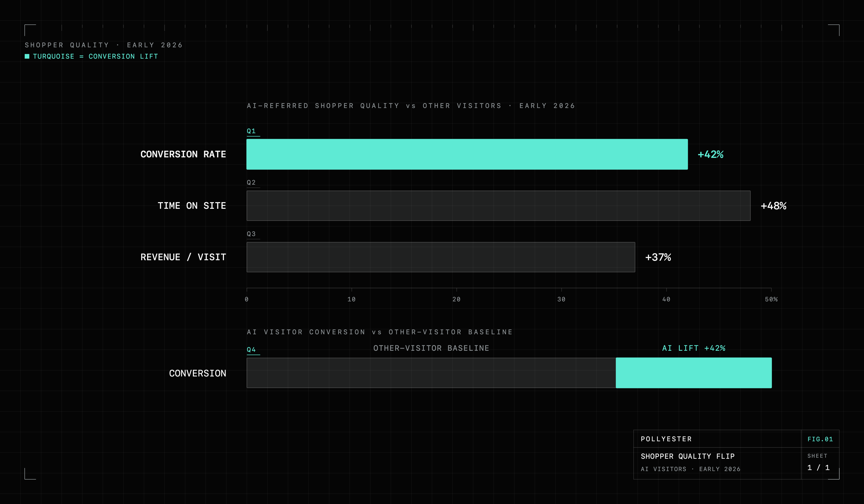Select the grey Revenue / Visit bar
The width and height of the screenshot is (864, 504).
[x=441, y=257]
